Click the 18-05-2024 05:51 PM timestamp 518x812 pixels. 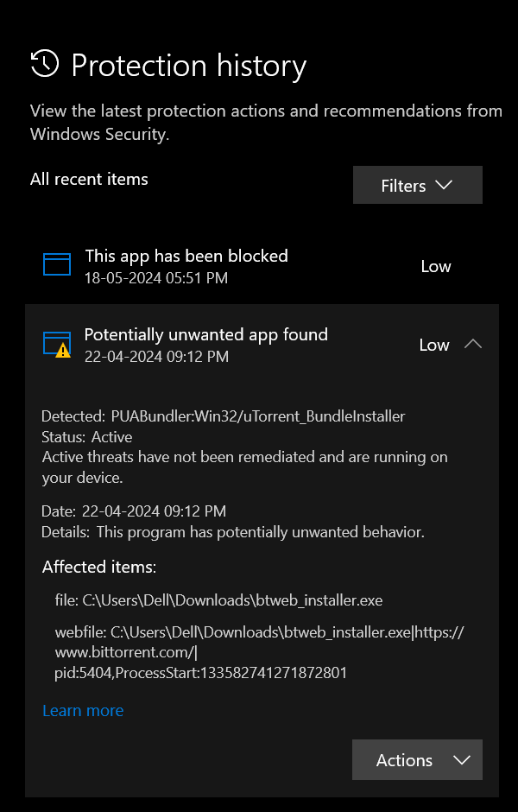(156, 278)
